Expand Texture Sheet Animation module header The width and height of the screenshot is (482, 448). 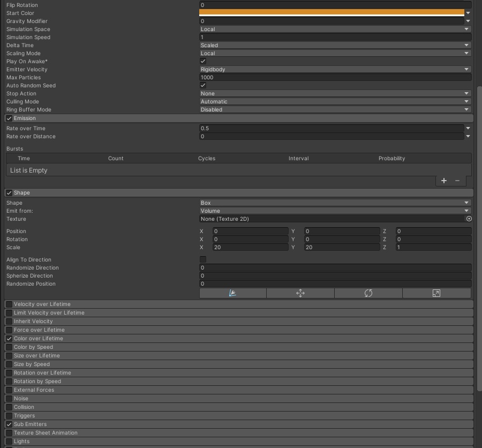pyautogui.click(x=239, y=432)
